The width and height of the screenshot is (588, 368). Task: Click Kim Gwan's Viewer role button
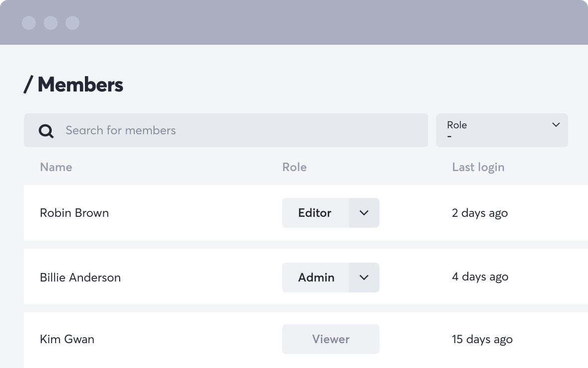click(331, 339)
